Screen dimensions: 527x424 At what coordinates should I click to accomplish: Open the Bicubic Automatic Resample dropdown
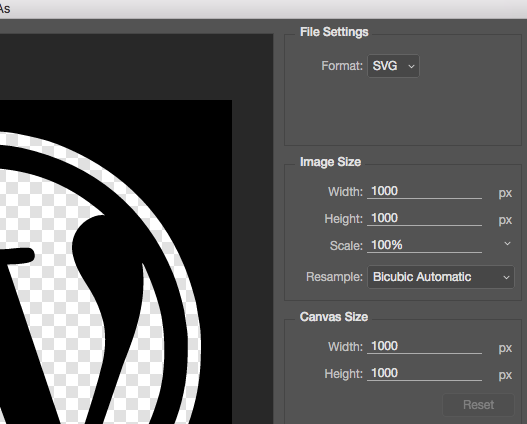coord(441,277)
